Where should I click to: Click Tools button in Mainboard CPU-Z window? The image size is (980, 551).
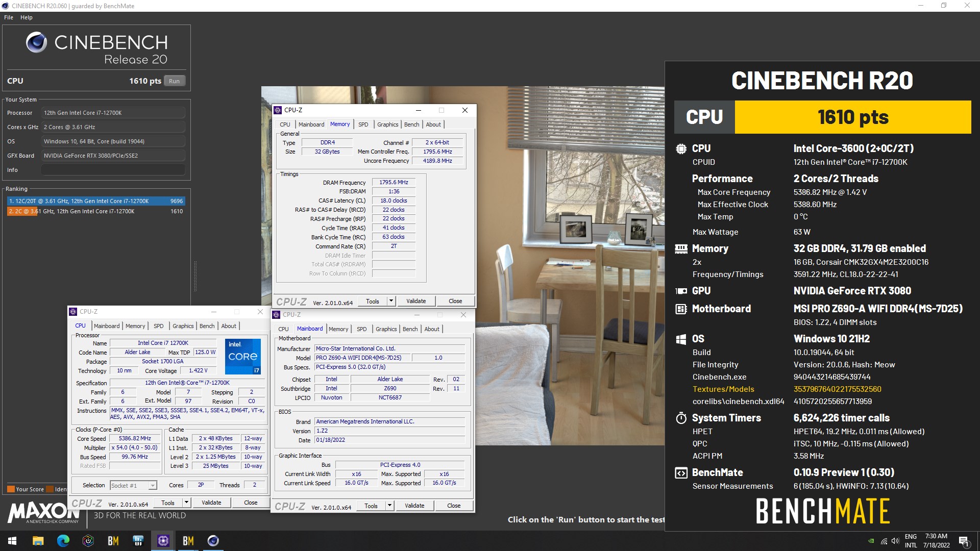coord(371,506)
